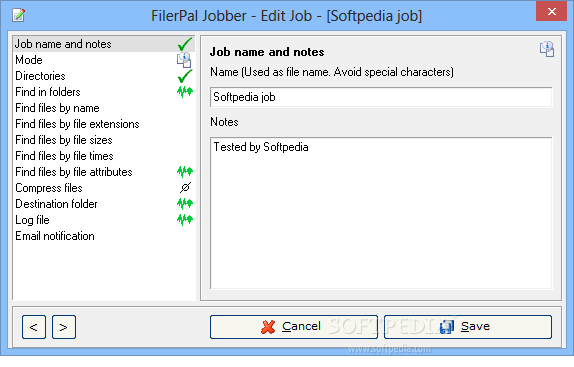
Task: Open Find files by file extensions
Action: [x=104, y=124]
